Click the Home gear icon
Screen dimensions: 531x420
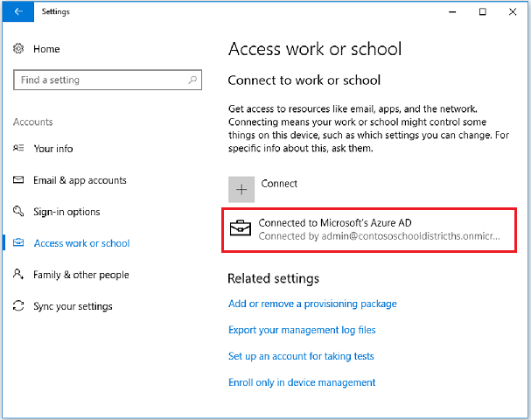19,49
